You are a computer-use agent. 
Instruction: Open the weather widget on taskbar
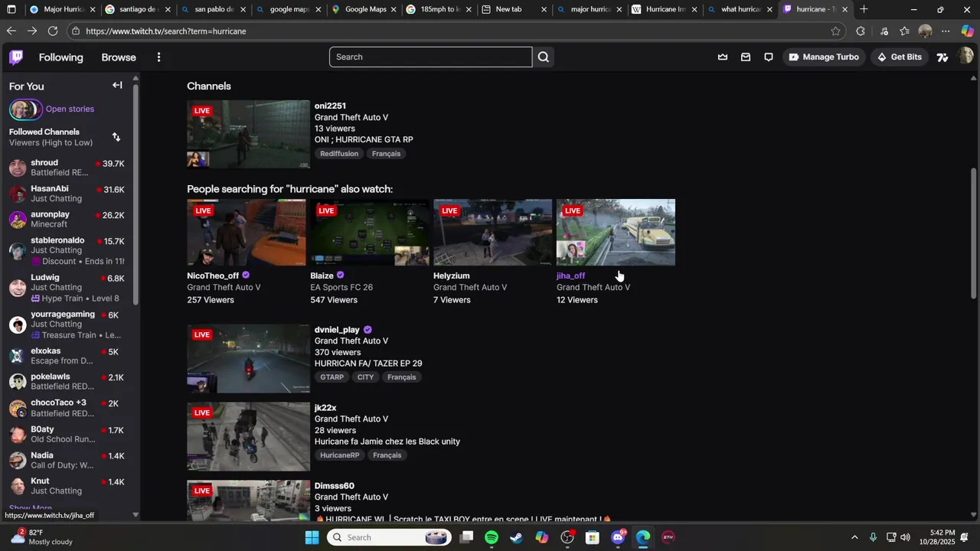[42, 537]
